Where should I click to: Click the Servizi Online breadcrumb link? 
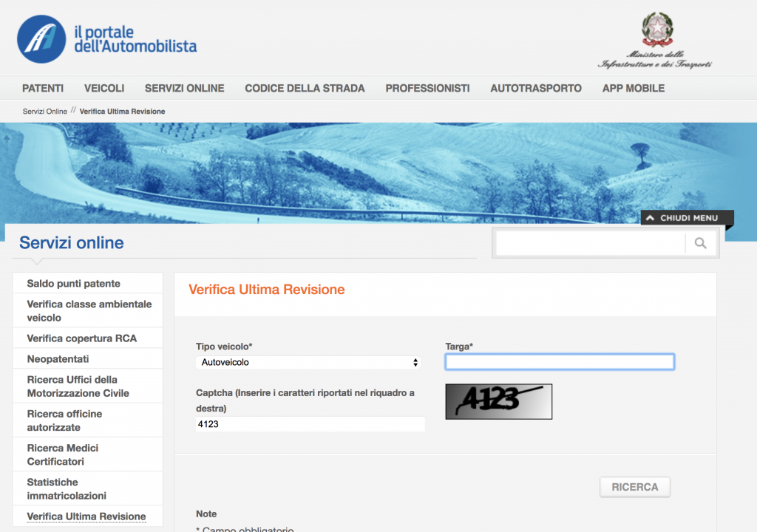point(45,112)
